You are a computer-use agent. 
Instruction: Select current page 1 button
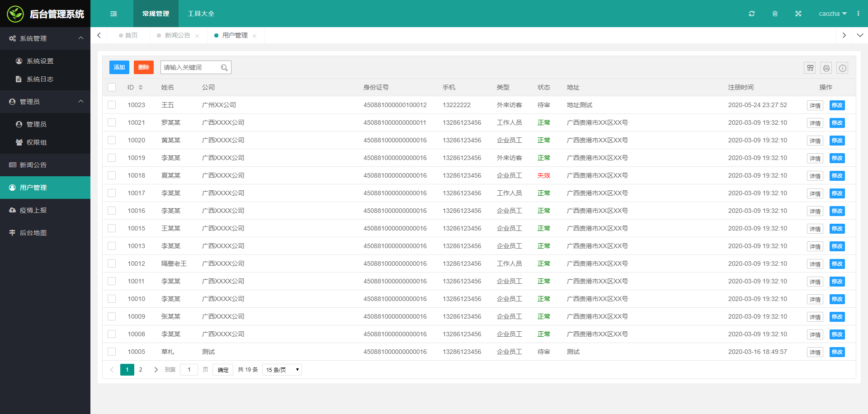pos(127,370)
